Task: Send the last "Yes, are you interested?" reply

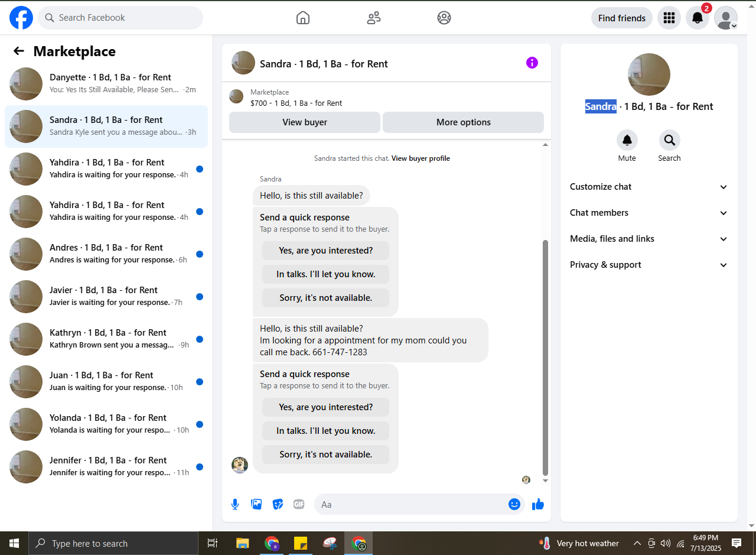Action: point(326,407)
